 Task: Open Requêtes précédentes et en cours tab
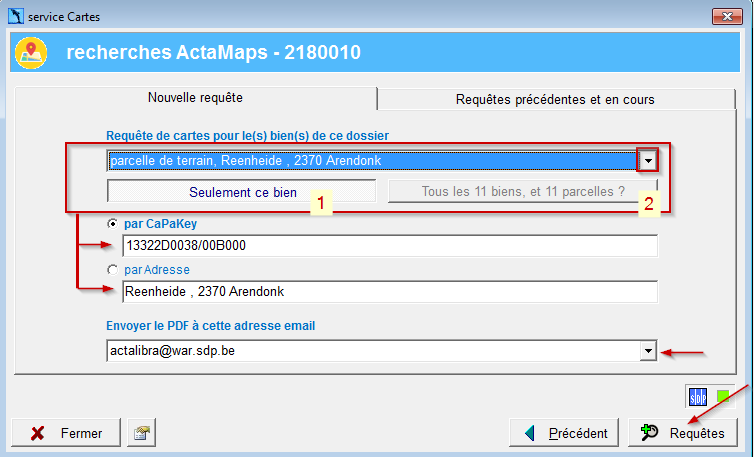tap(555, 100)
